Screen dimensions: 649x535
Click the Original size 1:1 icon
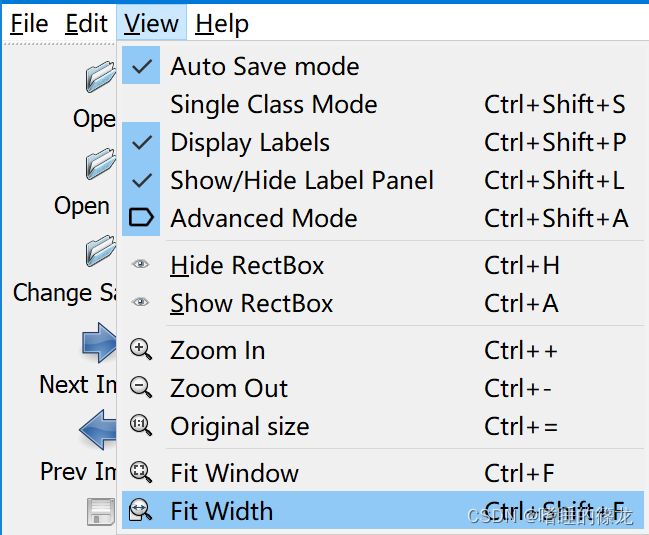[141, 425]
